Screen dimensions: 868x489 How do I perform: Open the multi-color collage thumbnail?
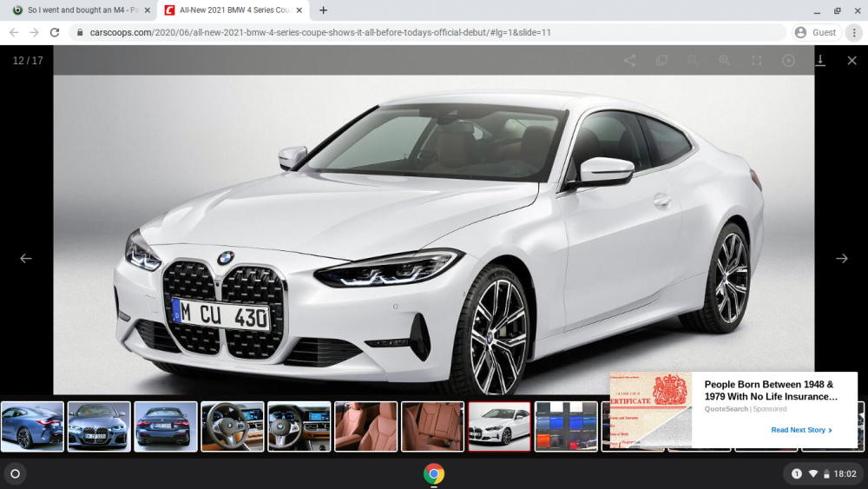tap(566, 426)
